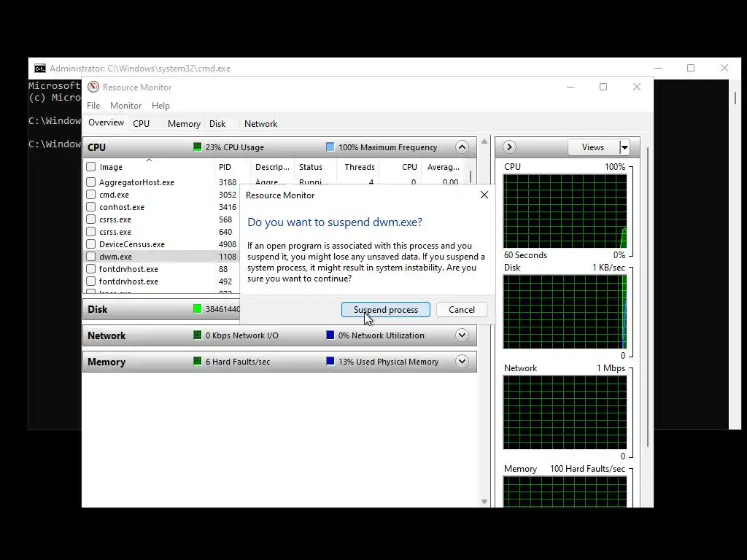
Task: Select the DeviceCensus.exe row text
Action: click(132, 244)
